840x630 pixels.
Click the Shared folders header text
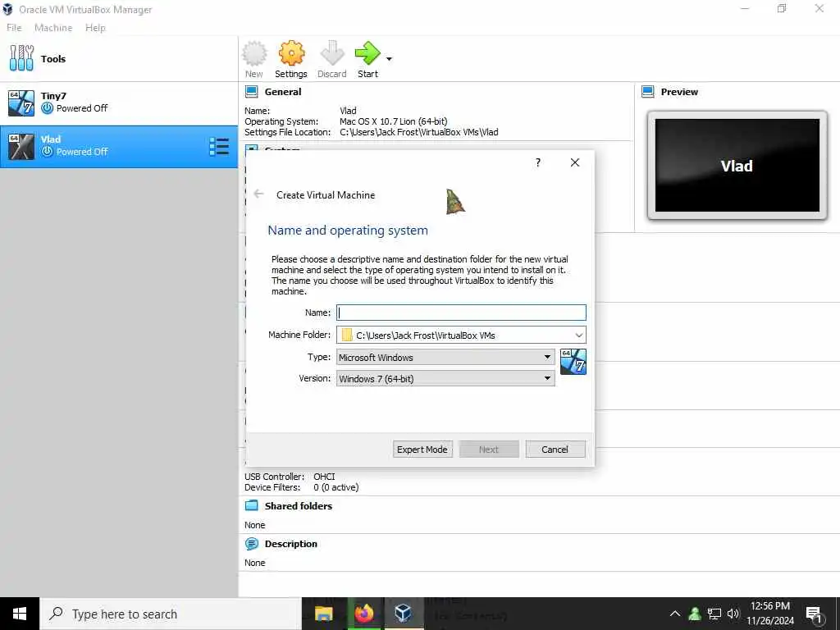[x=299, y=505]
